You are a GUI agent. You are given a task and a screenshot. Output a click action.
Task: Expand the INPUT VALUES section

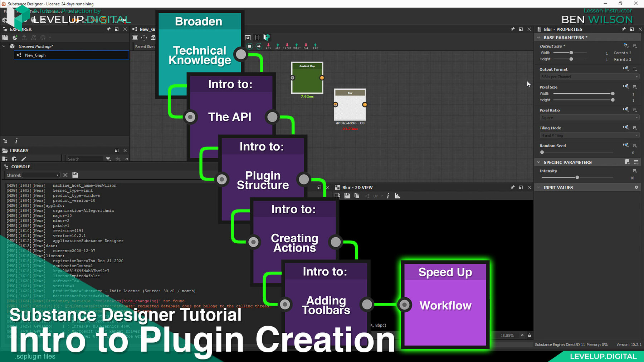tap(539, 187)
